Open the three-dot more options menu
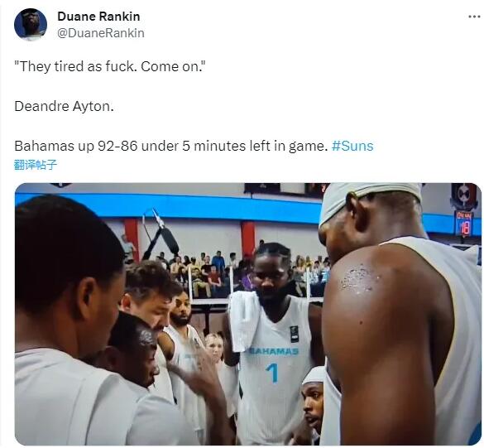Image resolution: width=484 pixels, height=448 pixels. tap(474, 17)
